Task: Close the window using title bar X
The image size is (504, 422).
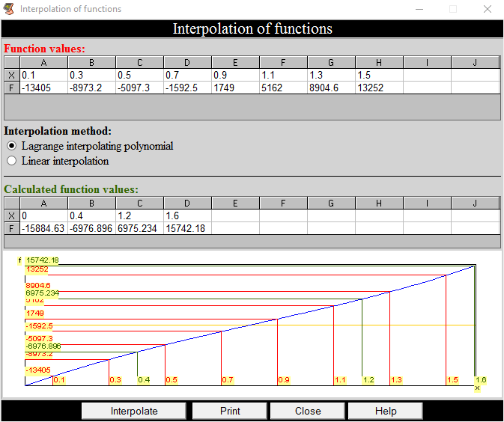Action: coord(487,9)
